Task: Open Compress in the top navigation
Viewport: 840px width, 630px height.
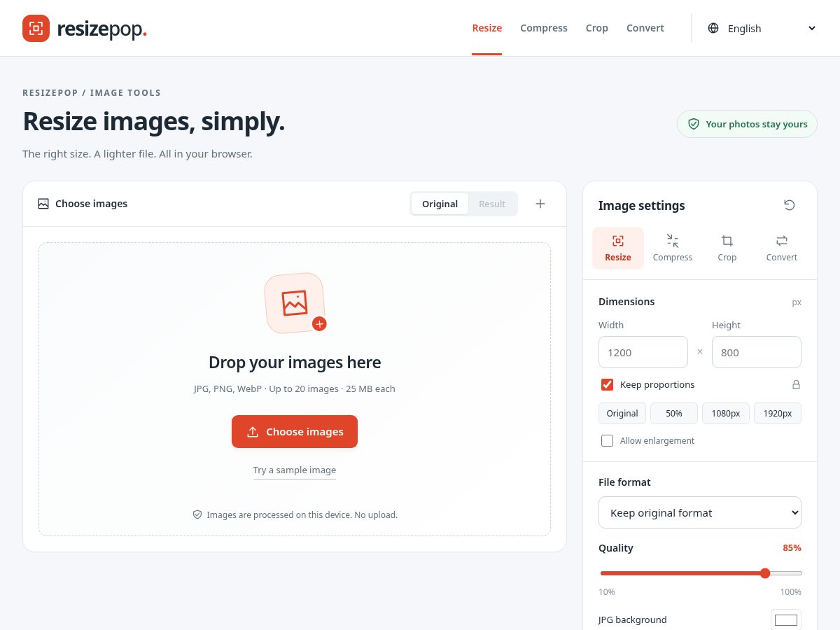Action: click(544, 28)
